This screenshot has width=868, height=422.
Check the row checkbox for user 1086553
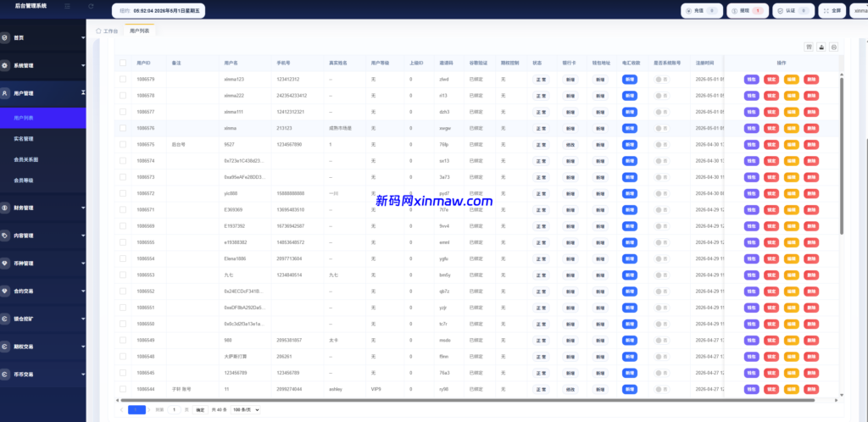tap(123, 275)
